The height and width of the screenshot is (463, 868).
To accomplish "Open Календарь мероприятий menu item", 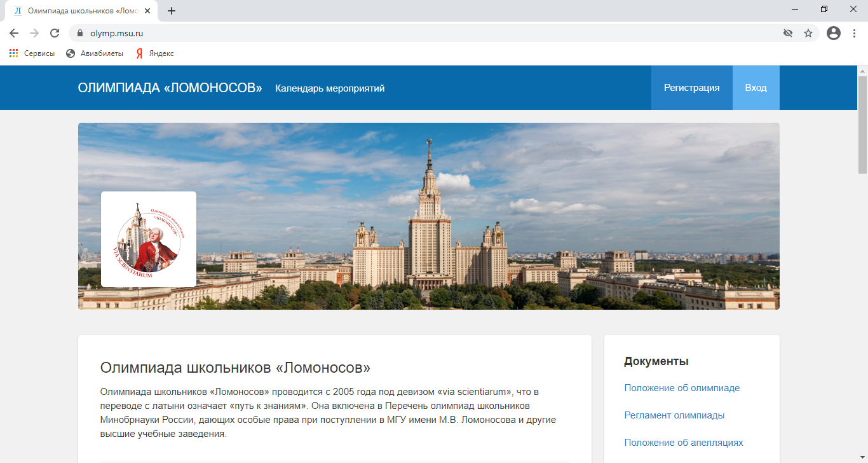I will pyautogui.click(x=330, y=88).
